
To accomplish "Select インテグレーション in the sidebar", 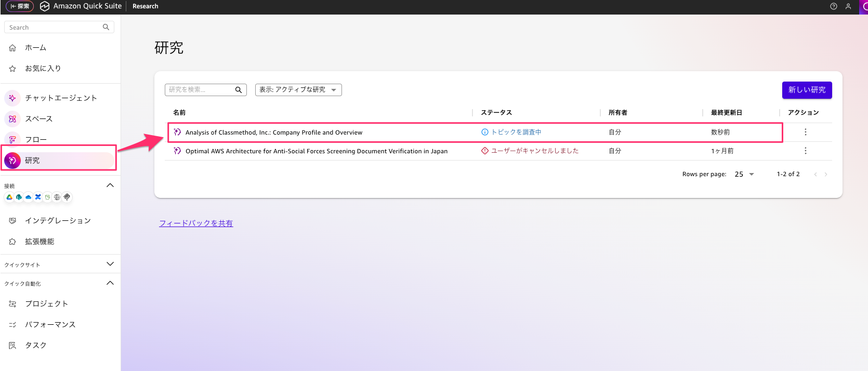I will click(58, 221).
